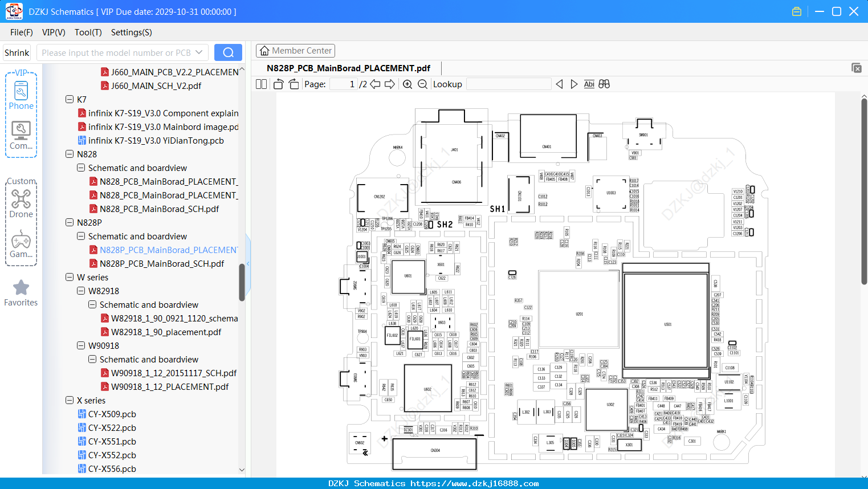Click the DZKJ app logo
Screen dimensions: 868x489
click(14, 11)
